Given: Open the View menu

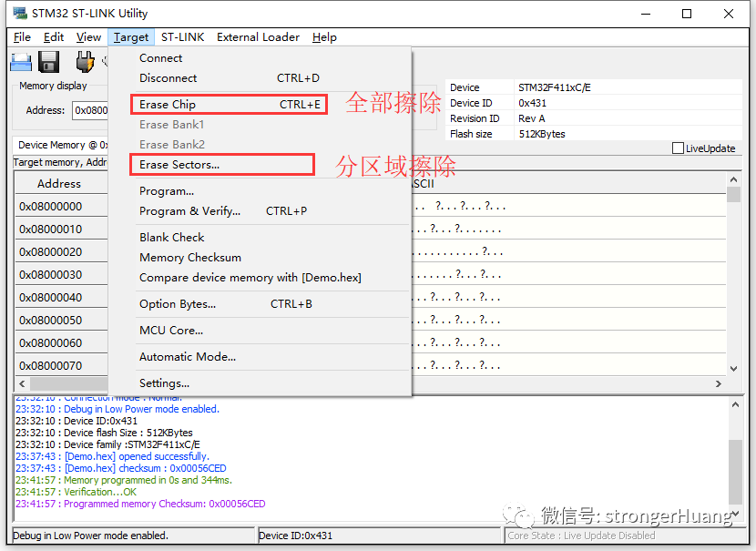Looking at the screenshot, I should pyautogui.click(x=88, y=37).
